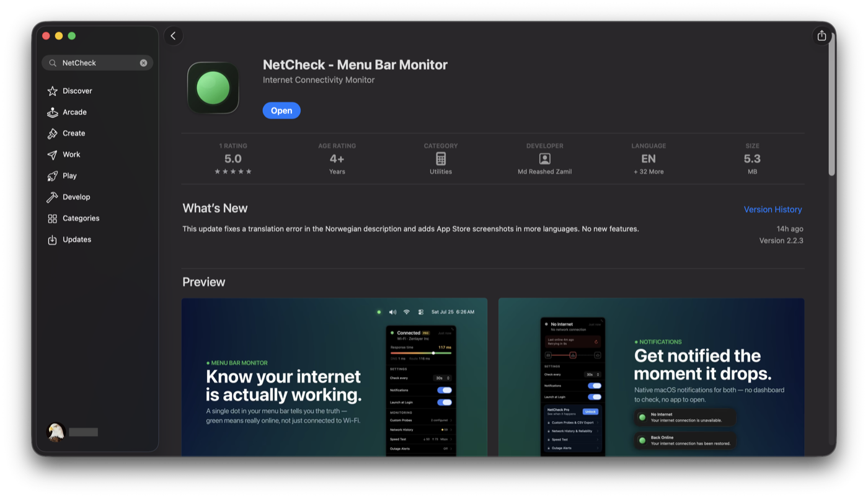
Task: Click the five star rating row
Action: click(233, 172)
